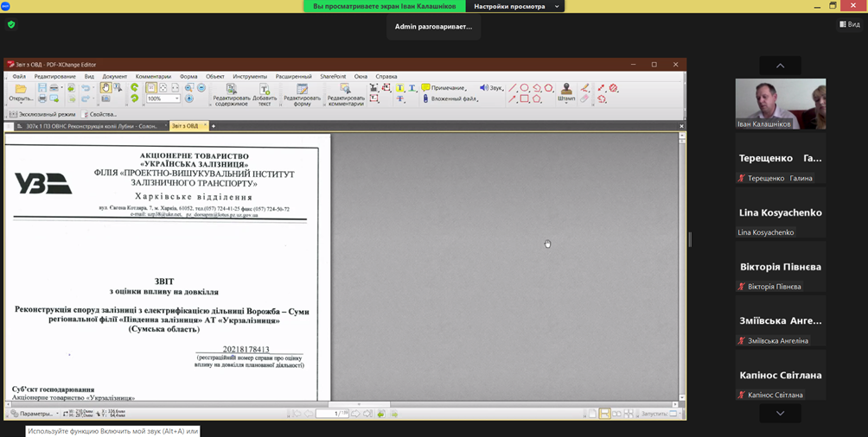This screenshot has height=437, width=868.
Task: Open the Файл menu
Action: coord(19,76)
